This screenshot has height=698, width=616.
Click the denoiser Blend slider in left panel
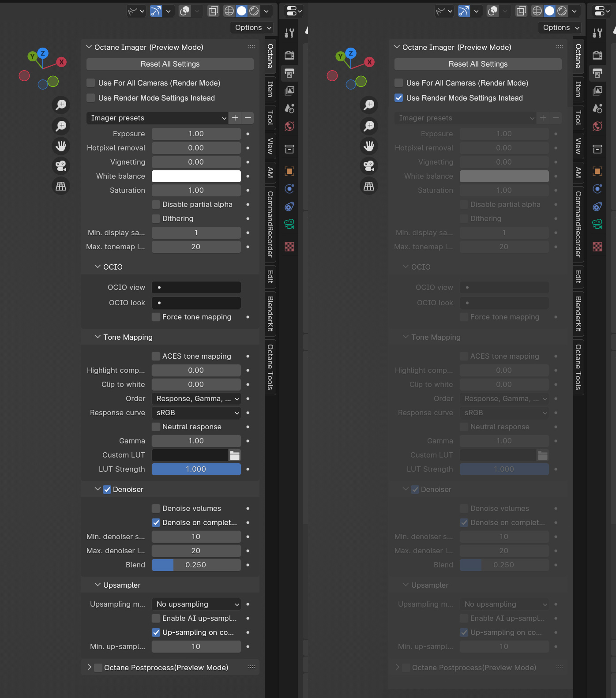point(196,565)
